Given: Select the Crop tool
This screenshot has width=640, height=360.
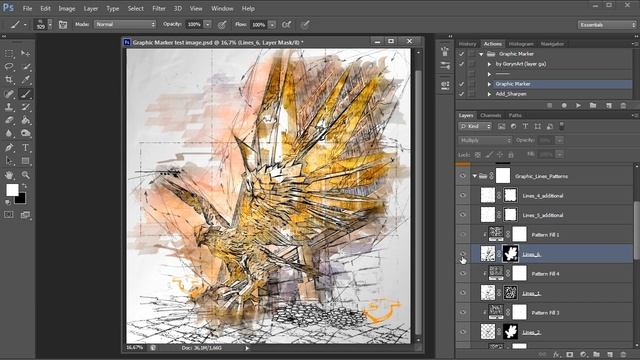Looking at the screenshot, I should [9, 80].
